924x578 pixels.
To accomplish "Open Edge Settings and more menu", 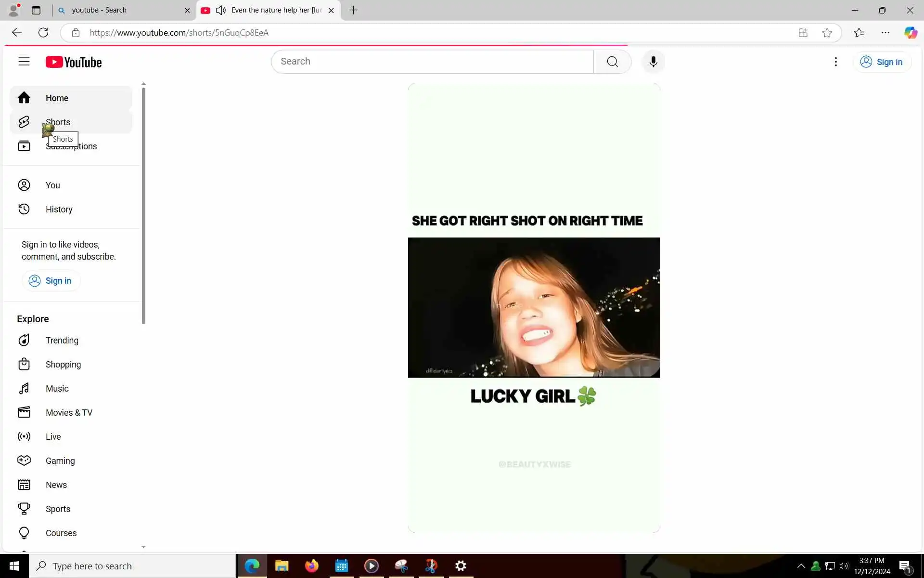I will [x=885, y=33].
